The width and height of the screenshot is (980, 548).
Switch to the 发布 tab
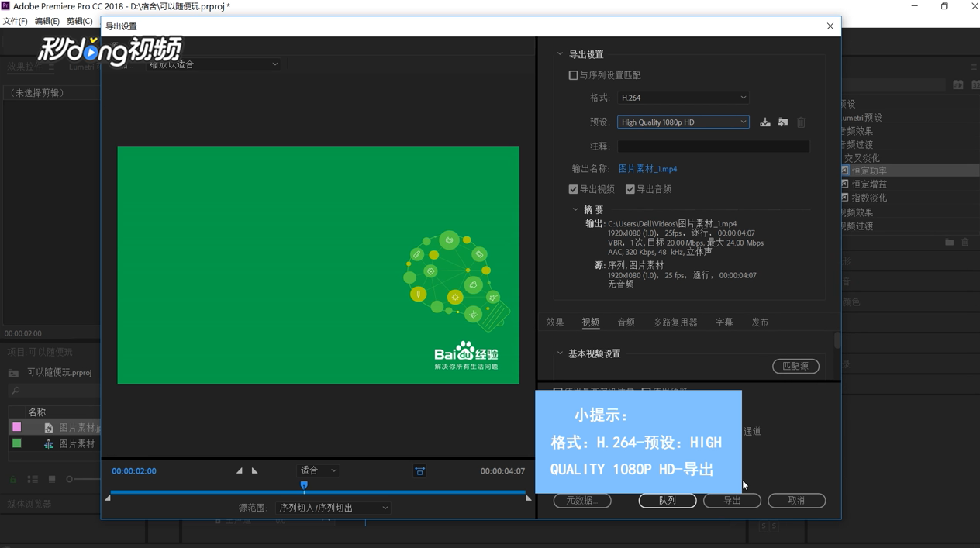point(760,322)
